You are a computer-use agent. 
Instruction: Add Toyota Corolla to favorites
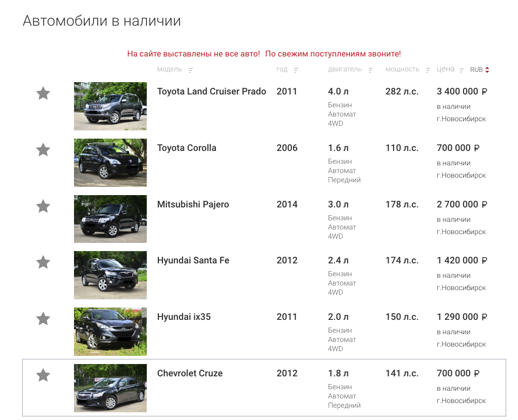[43, 150]
